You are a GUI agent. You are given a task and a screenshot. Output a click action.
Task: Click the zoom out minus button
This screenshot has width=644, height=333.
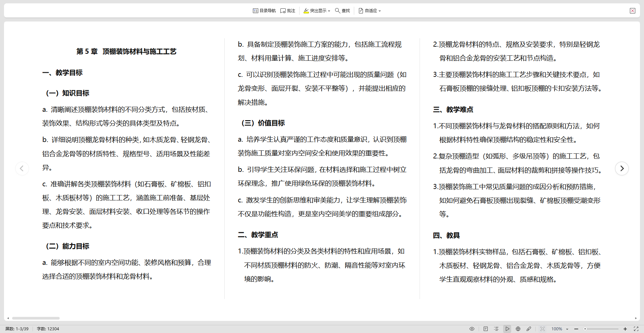click(576, 329)
